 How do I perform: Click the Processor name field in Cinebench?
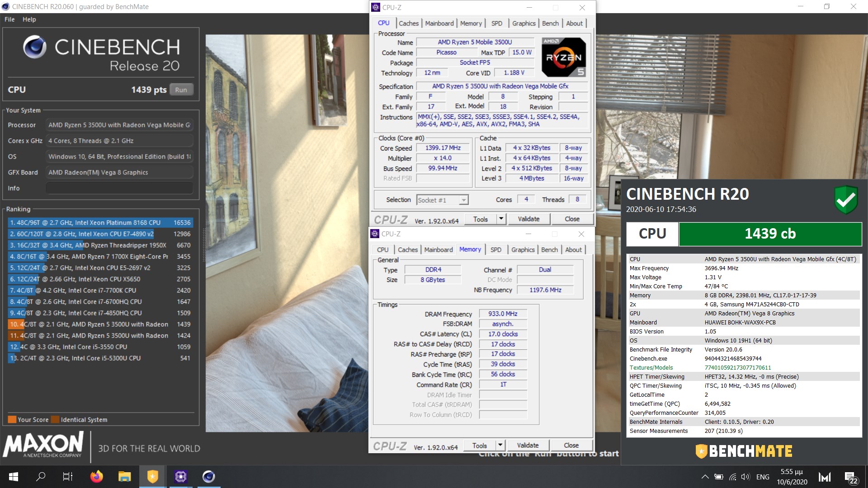pos(119,125)
